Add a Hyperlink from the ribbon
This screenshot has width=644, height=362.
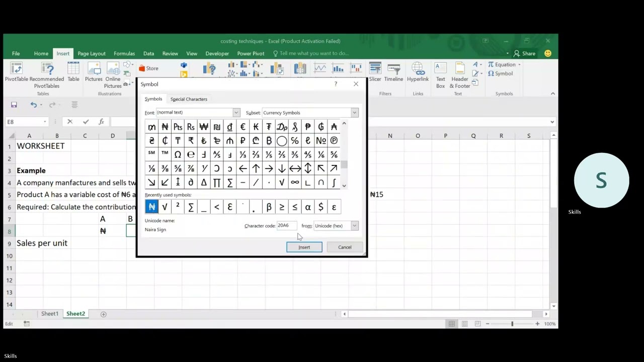tap(418, 72)
